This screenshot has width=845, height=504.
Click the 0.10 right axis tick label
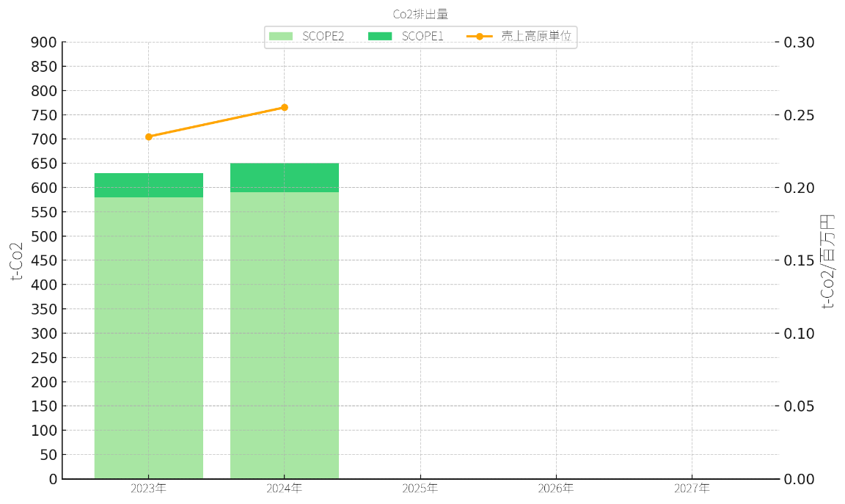tap(799, 334)
